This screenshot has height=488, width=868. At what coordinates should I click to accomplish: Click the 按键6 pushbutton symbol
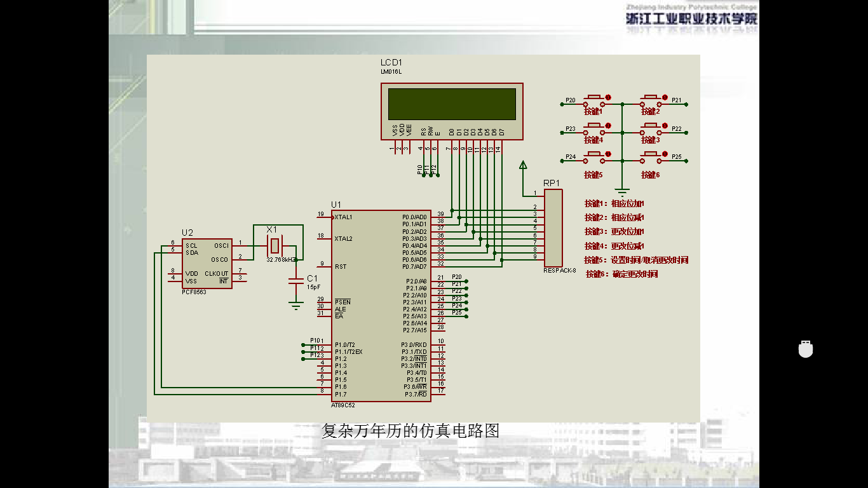pos(651,157)
